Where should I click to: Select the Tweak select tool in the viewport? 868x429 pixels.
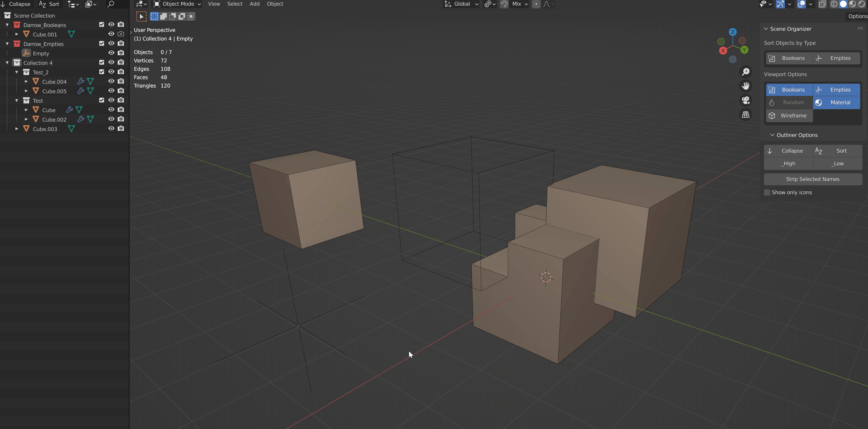pos(141,16)
